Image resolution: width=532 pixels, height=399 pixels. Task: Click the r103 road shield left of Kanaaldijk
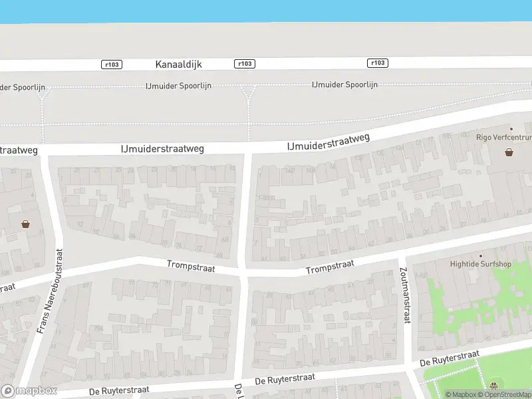(x=112, y=65)
